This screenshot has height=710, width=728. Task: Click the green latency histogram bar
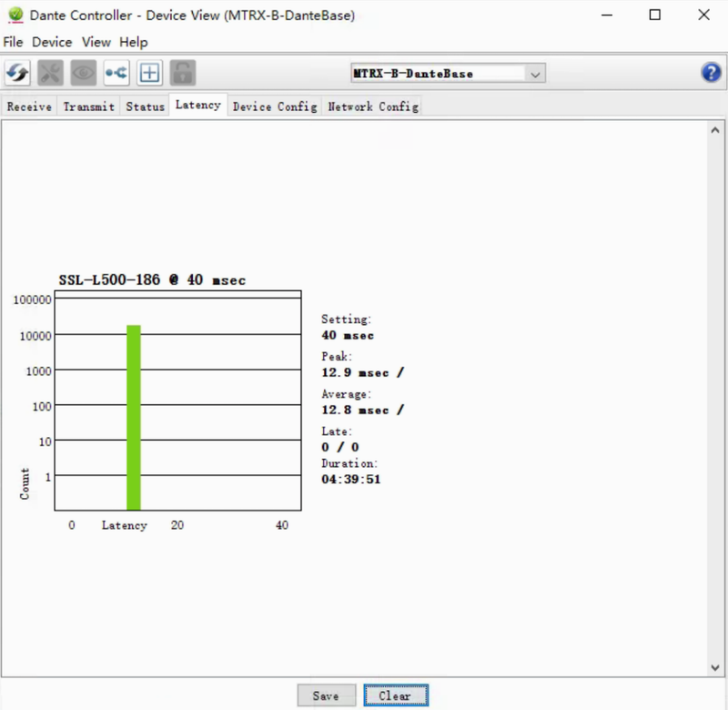point(134,418)
